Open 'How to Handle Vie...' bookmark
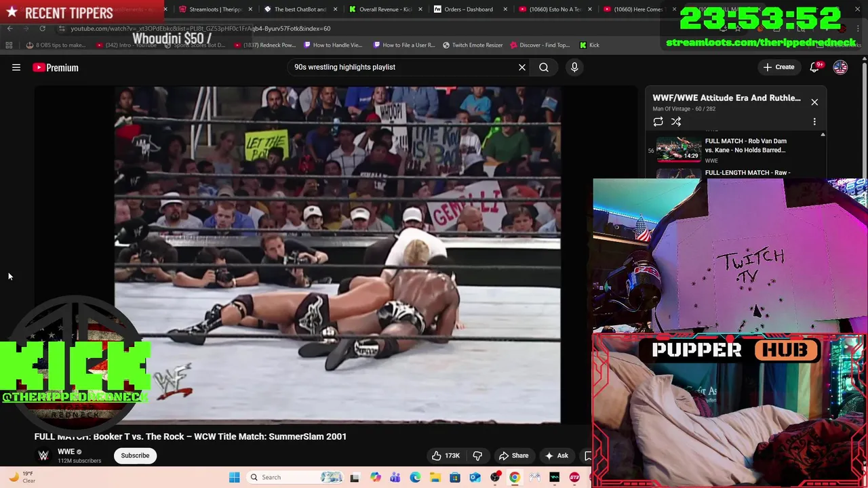This screenshot has height=488, width=868. click(333, 45)
